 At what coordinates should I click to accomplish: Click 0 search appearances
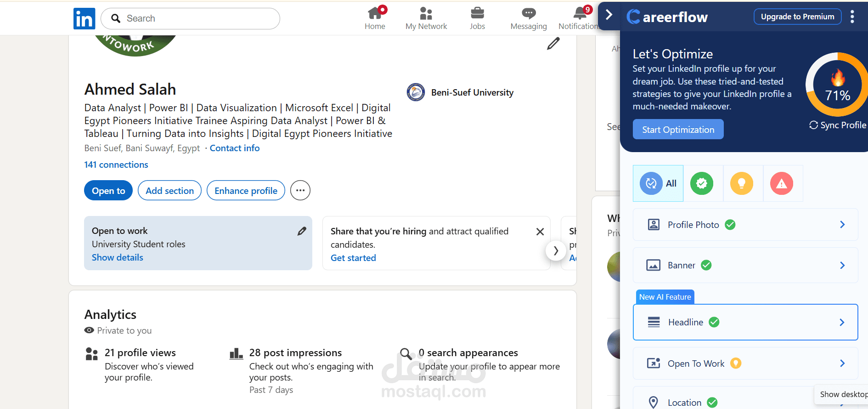[468, 352]
